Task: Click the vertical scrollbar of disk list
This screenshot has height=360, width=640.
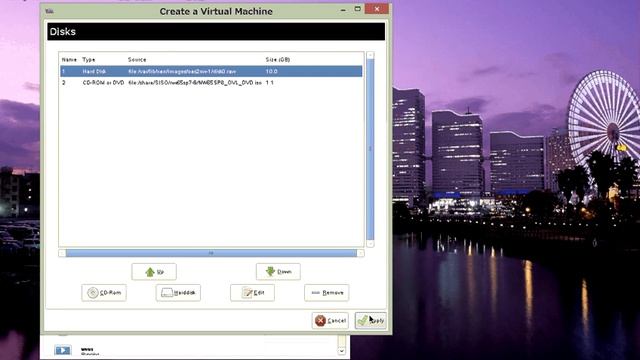Action: coord(370,149)
